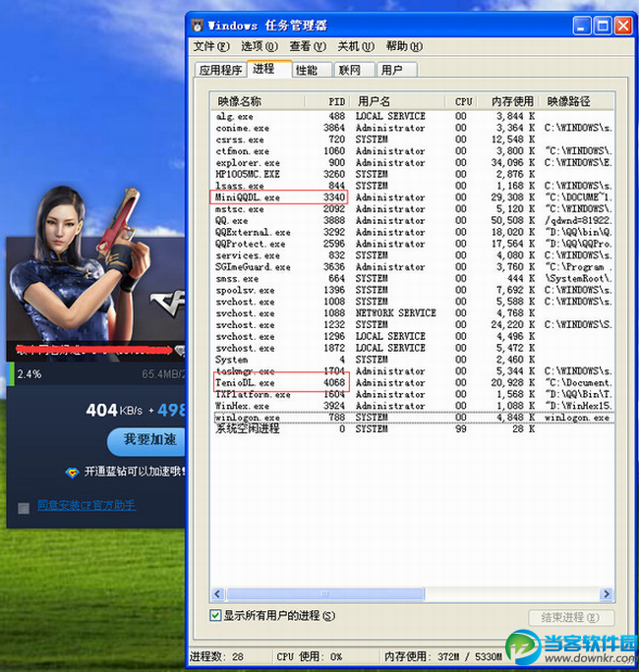639x672 pixels.
Task: Click the CPU 使用: 0% status entry
Action: [x=310, y=656]
